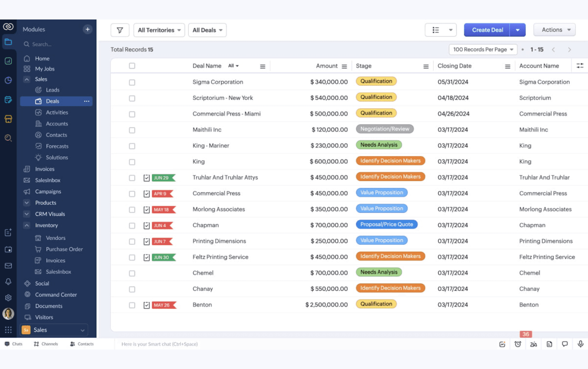The width and height of the screenshot is (588, 369).
Task: Open Contacts at bottom bar
Action: (82, 344)
